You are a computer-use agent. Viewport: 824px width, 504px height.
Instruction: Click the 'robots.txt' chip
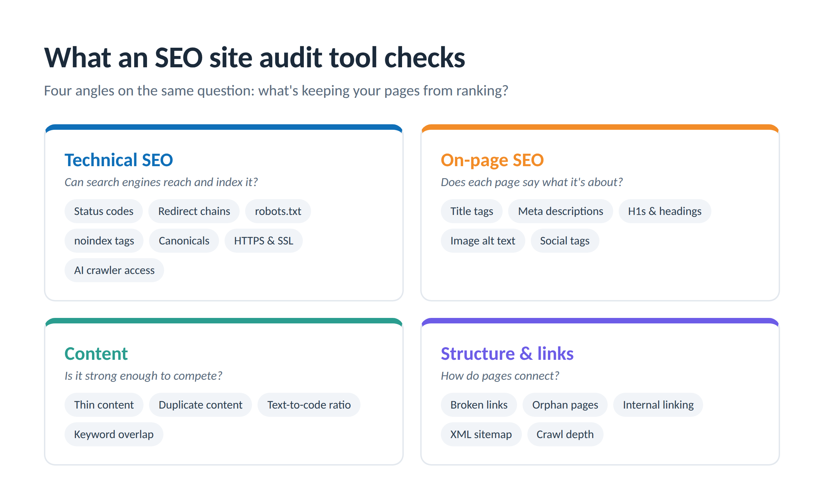click(278, 211)
